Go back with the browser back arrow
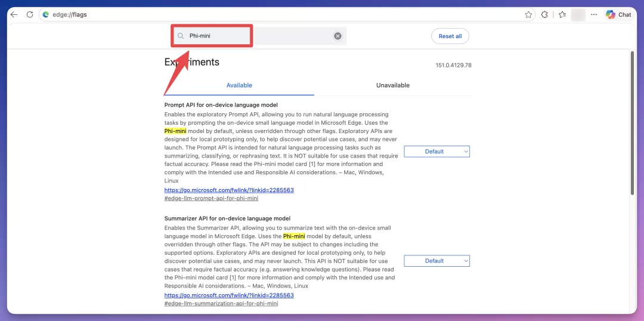The height and width of the screenshot is (321, 644). 14,14
